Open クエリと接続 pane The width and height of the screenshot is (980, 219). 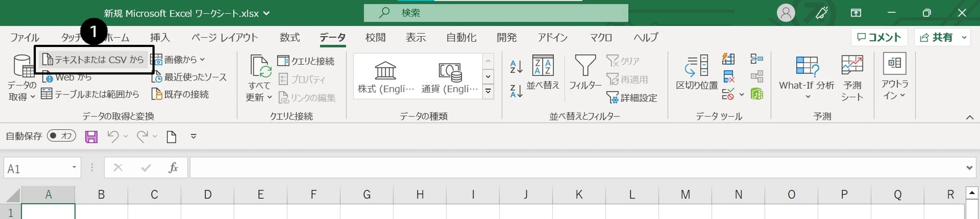[x=306, y=61]
